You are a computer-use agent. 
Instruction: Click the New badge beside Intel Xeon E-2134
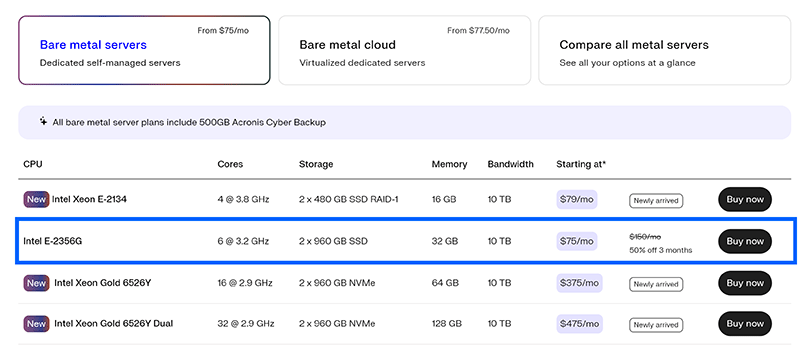click(x=36, y=199)
